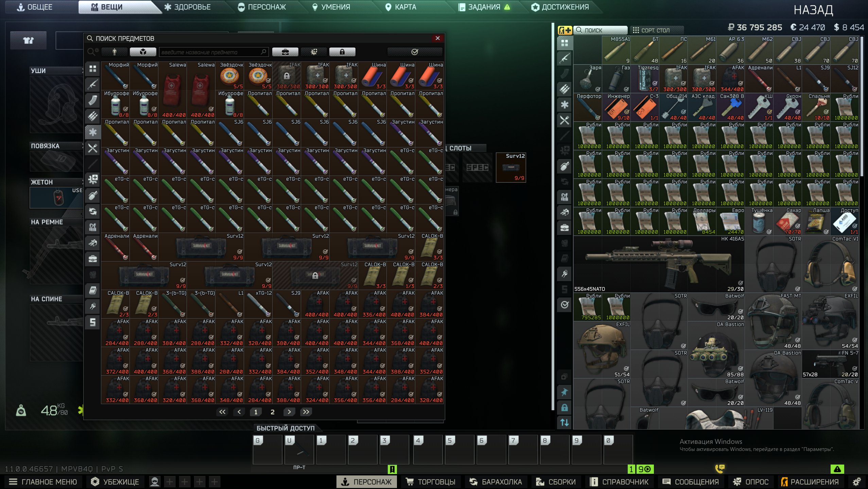The width and height of the screenshot is (868, 489).
Task: Select containers case category in search dialog
Action: (93, 259)
